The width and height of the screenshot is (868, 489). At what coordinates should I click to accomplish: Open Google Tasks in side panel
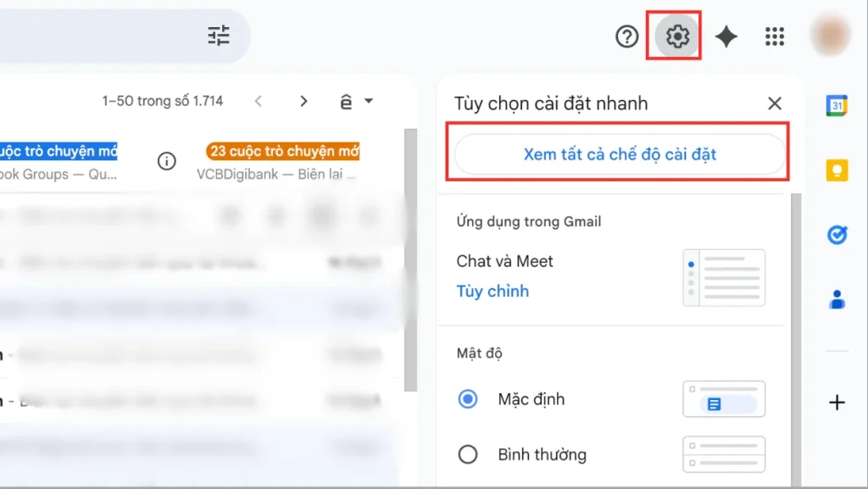pos(837,235)
